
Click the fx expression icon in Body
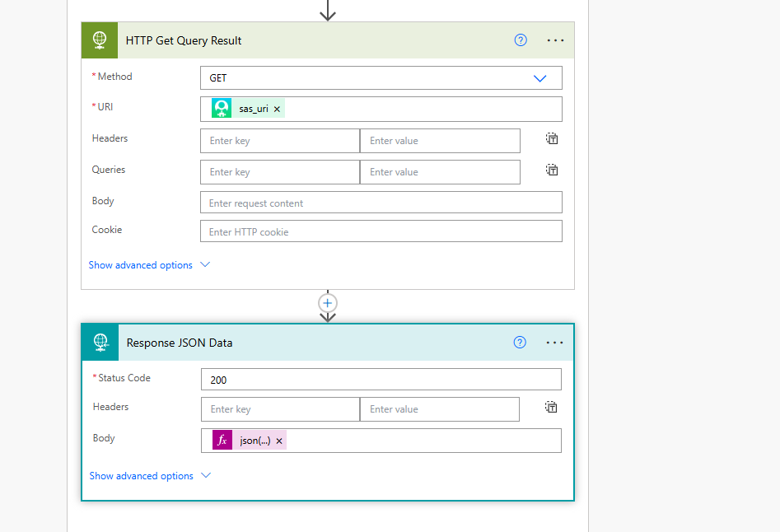tap(222, 440)
